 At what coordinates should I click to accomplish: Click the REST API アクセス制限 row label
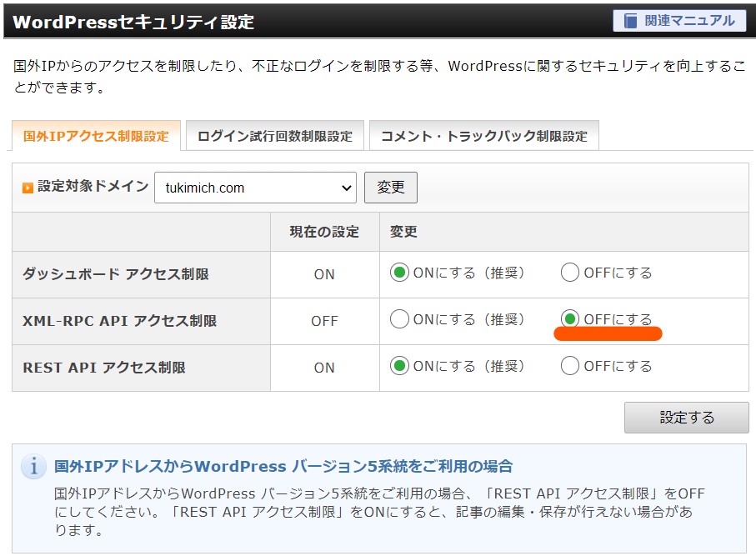pyautogui.click(x=104, y=368)
